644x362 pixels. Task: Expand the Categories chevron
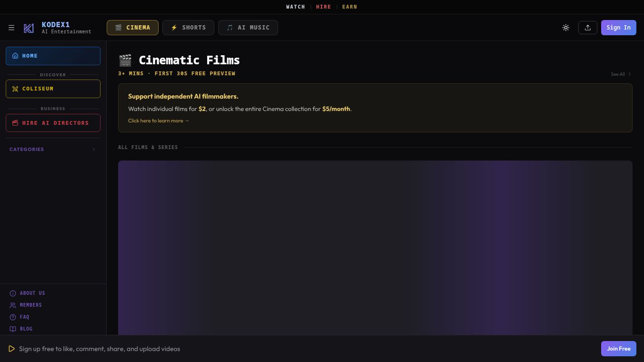[x=94, y=150]
